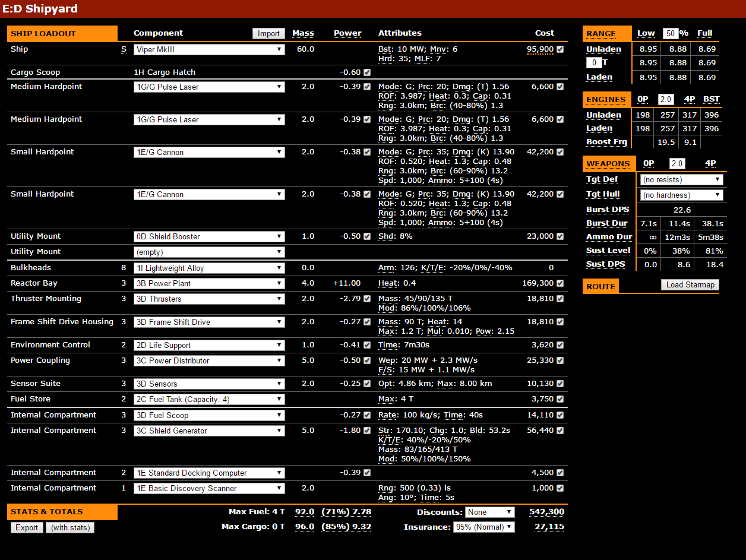This screenshot has width=746, height=560.
Task: Open the 3C Power Distributor dropdown
Action: point(209,361)
